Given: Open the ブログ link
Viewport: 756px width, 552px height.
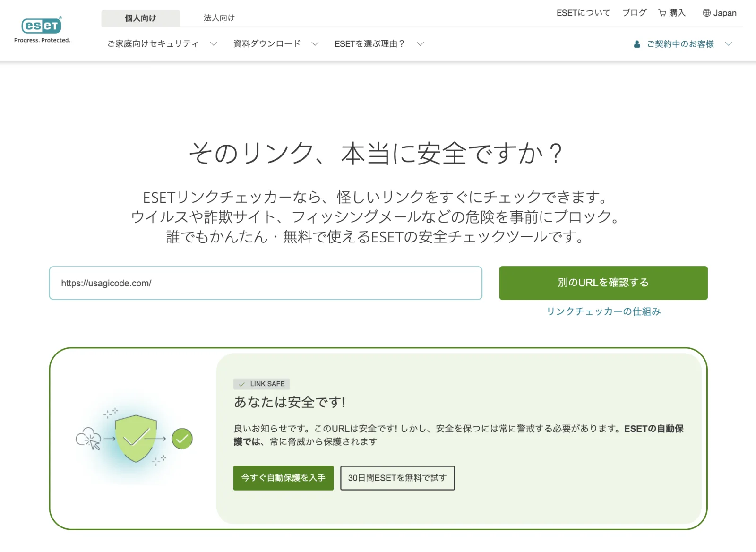Looking at the screenshot, I should [x=634, y=13].
